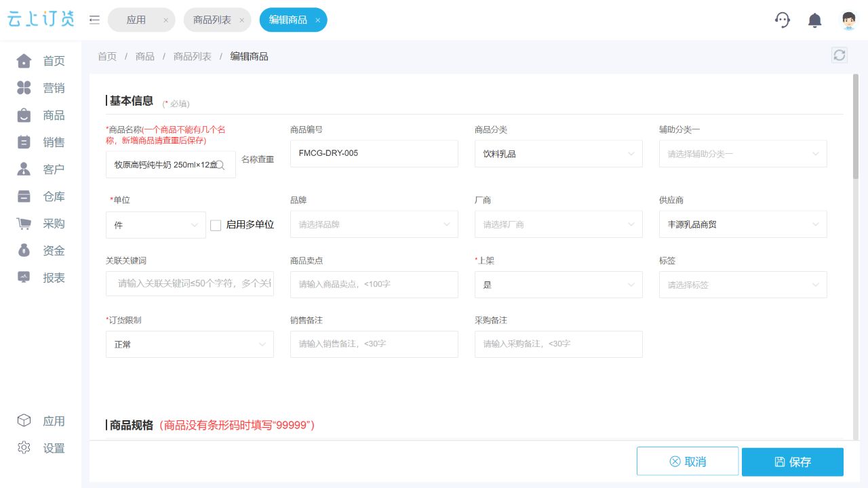This screenshot has width=868, height=488.
Task: Open notifications bell icon
Action: [x=815, y=20]
